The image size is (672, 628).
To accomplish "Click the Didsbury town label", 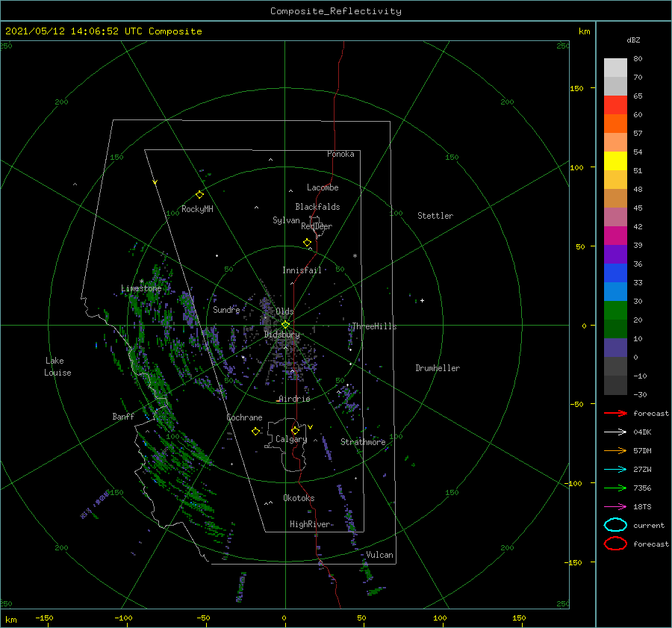I will click(x=282, y=335).
